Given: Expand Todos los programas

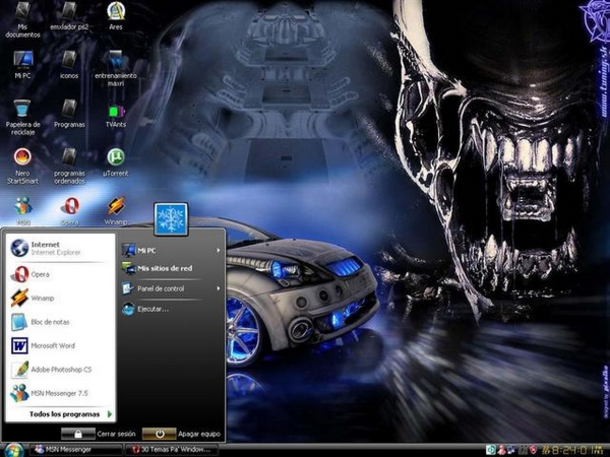Looking at the screenshot, I should click(70, 414).
